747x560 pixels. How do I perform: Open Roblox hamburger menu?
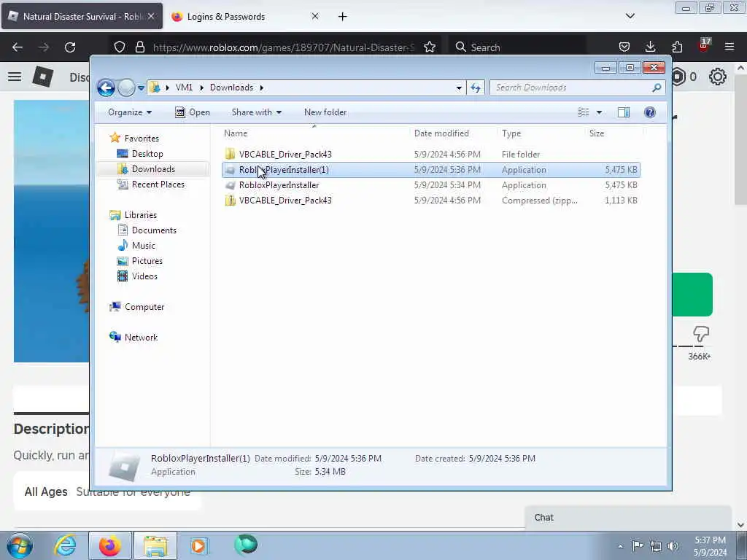15,77
